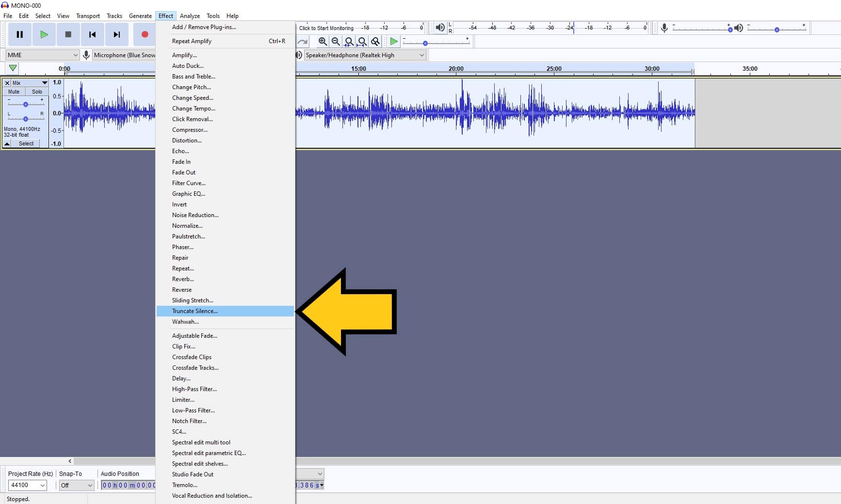The image size is (841, 504).
Task: Click the Skip to Start icon
Action: click(92, 34)
